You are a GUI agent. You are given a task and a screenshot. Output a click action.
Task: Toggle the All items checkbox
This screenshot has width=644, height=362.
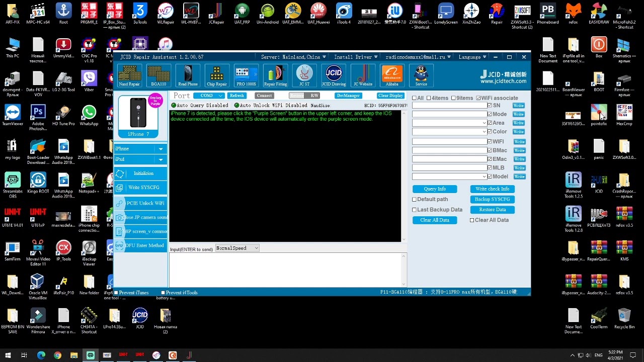(414, 98)
